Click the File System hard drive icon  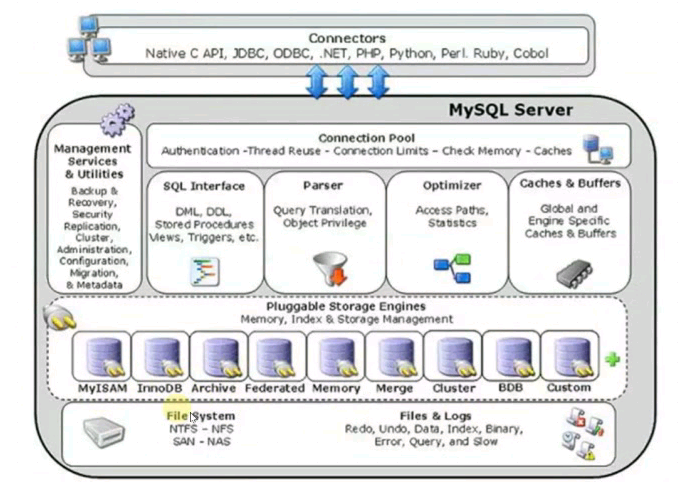click(104, 432)
